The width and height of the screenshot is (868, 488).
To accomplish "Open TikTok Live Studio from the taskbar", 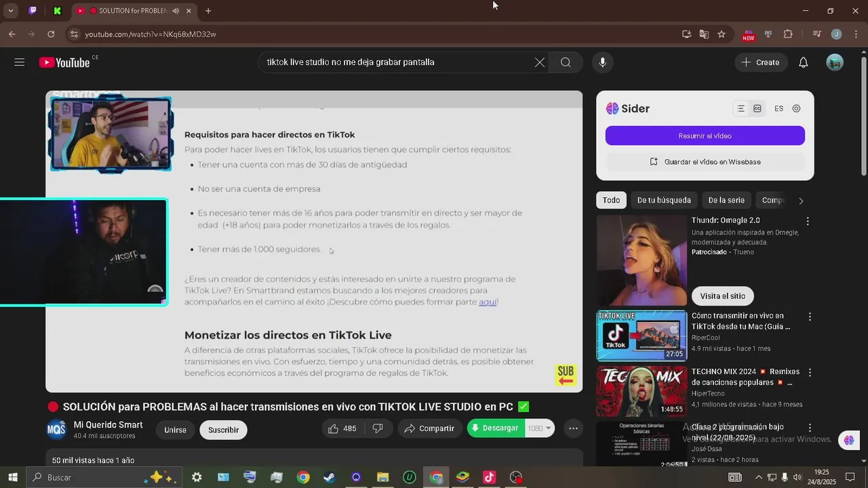I will (489, 477).
